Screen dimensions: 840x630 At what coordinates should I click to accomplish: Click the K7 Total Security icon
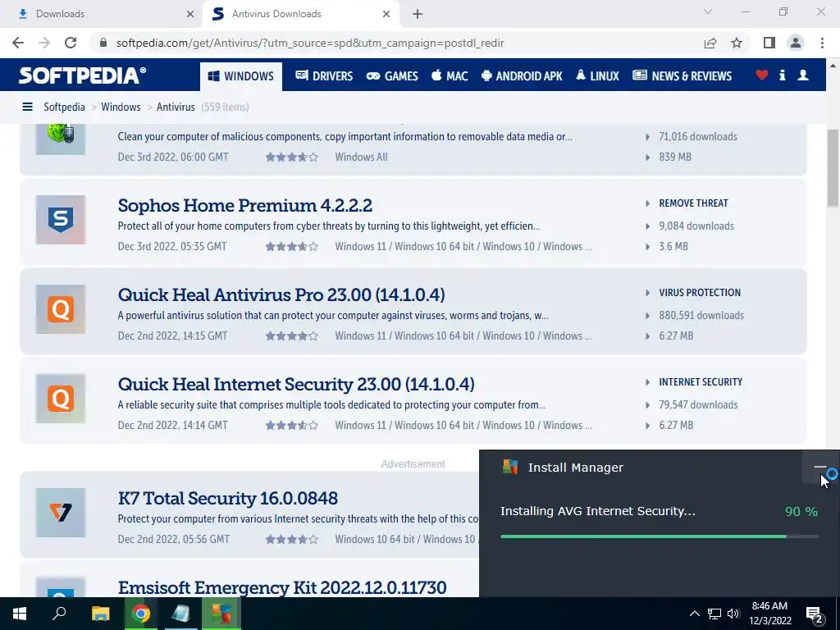[x=61, y=513]
